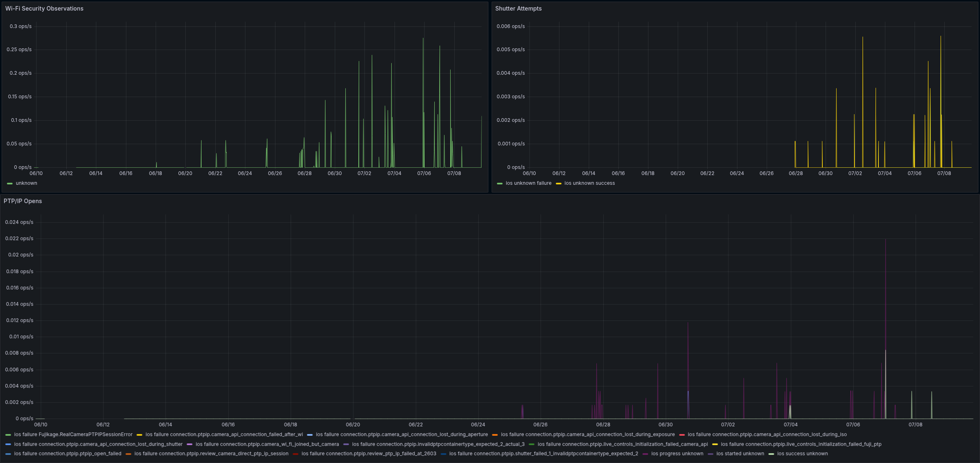Viewport: 980px width, 463px height.
Task: Toggle 'camera_api_connection_lost_during_iso' legend series
Action: [767, 435]
